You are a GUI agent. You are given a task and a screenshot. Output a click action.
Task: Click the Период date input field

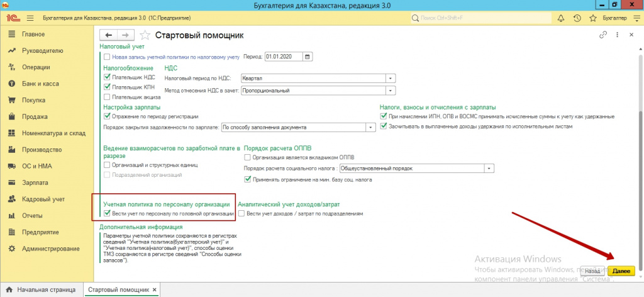click(284, 57)
